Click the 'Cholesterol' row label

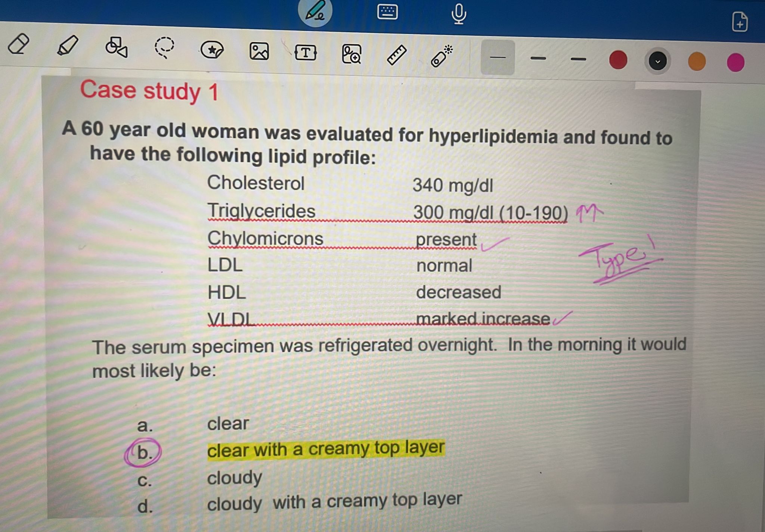[256, 183]
